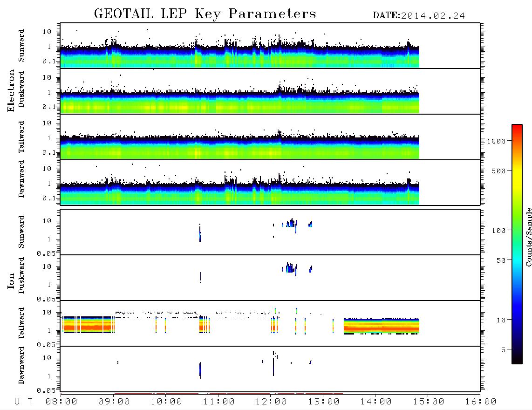The image size is (532, 410).
Task: Select the Electron Duskward axis label
Action: (21, 89)
